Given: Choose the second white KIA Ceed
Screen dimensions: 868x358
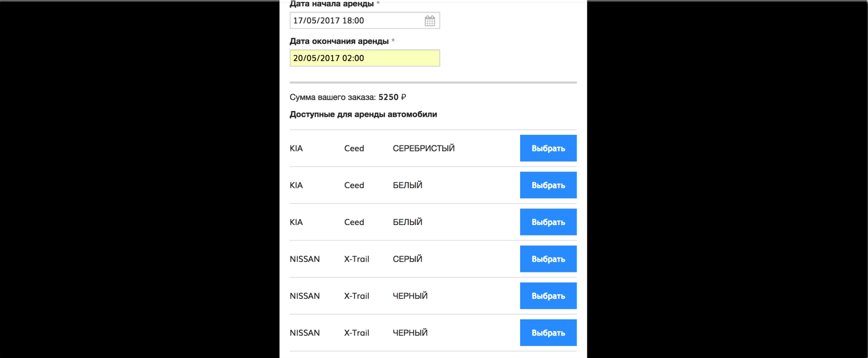Looking at the screenshot, I should pyautogui.click(x=548, y=222).
